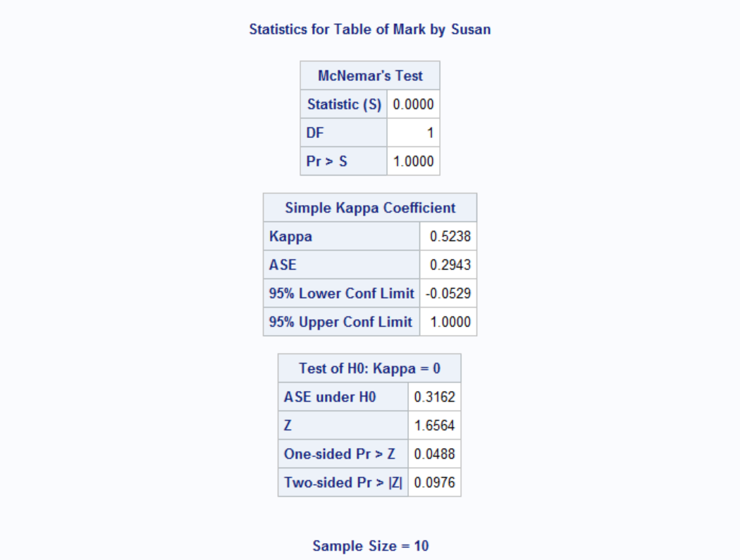
Task: Click the "Statistics for Table of Mark by Susan" title
Action: [x=370, y=30]
